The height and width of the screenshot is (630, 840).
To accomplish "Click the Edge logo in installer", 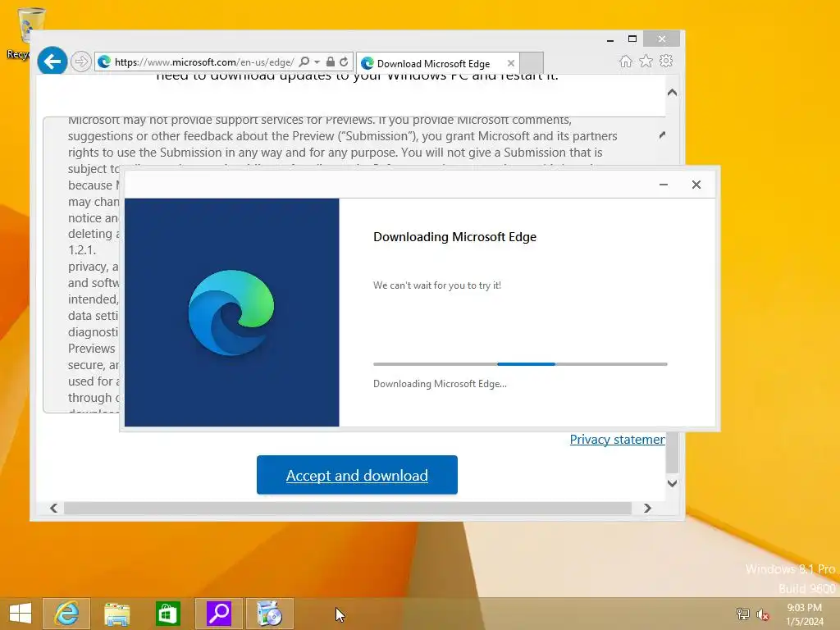I will 231,313.
